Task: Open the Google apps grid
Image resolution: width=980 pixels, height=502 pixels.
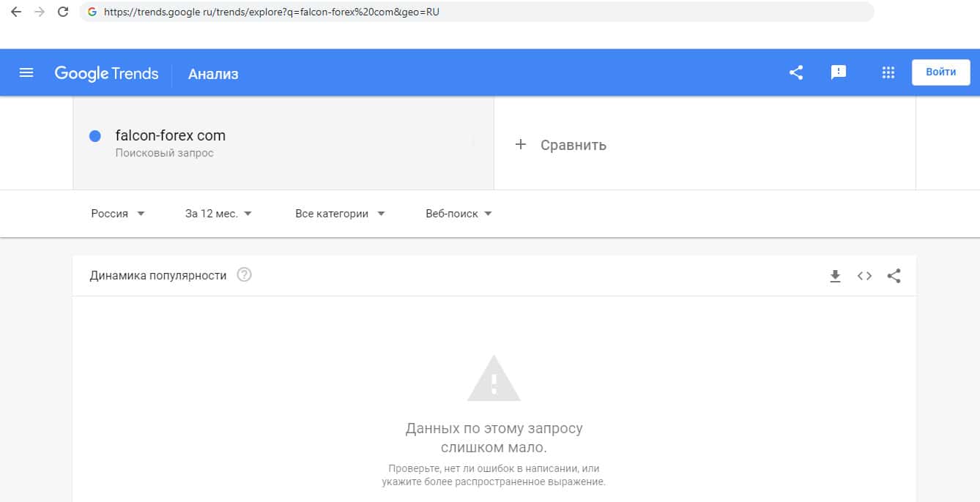Action: [x=888, y=72]
